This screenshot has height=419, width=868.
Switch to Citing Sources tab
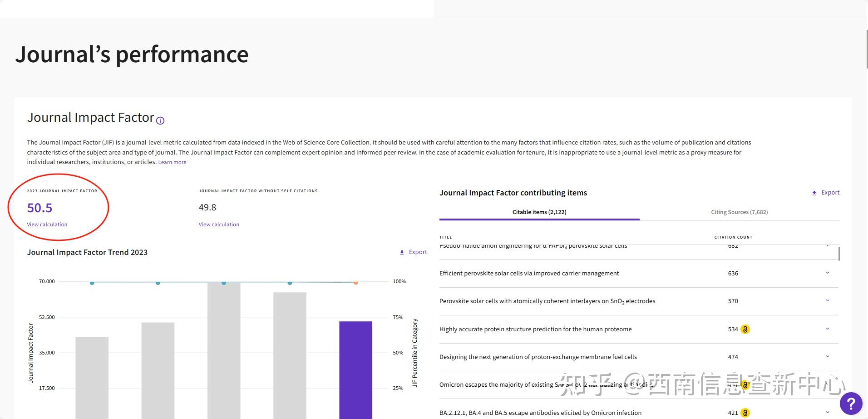pos(739,212)
